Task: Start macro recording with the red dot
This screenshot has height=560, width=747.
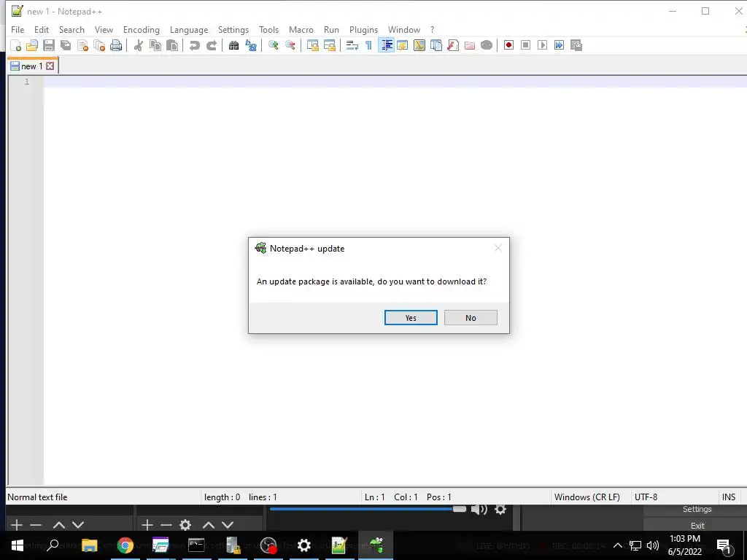Action: pos(508,45)
